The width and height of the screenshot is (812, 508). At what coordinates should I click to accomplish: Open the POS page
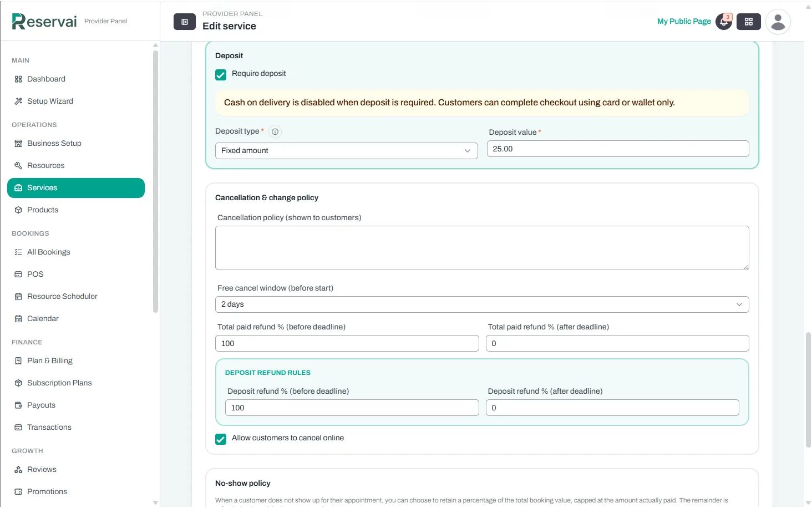[76, 275]
